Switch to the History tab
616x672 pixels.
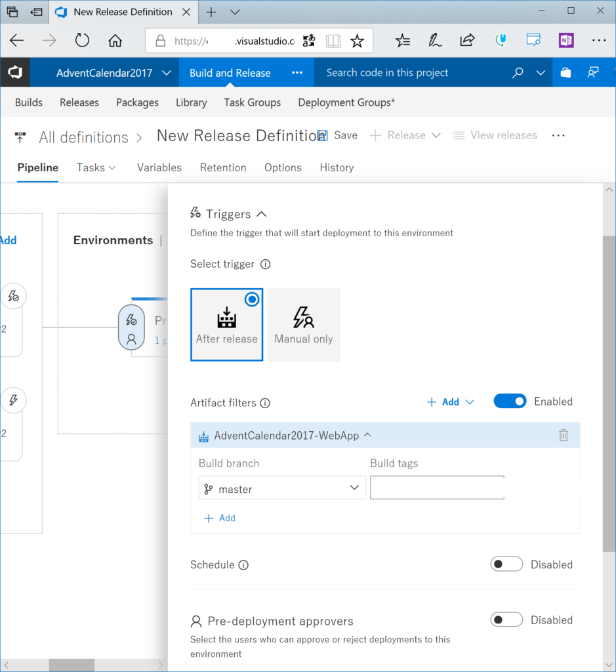pyautogui.click(x=337, y=167)
